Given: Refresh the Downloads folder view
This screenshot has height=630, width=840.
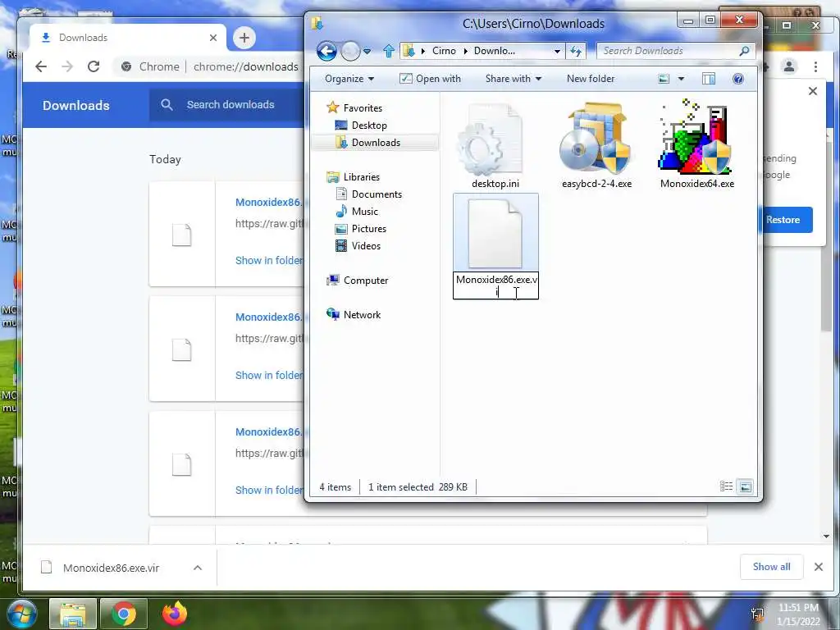Looking at the screenshot, I should (576, 51).
